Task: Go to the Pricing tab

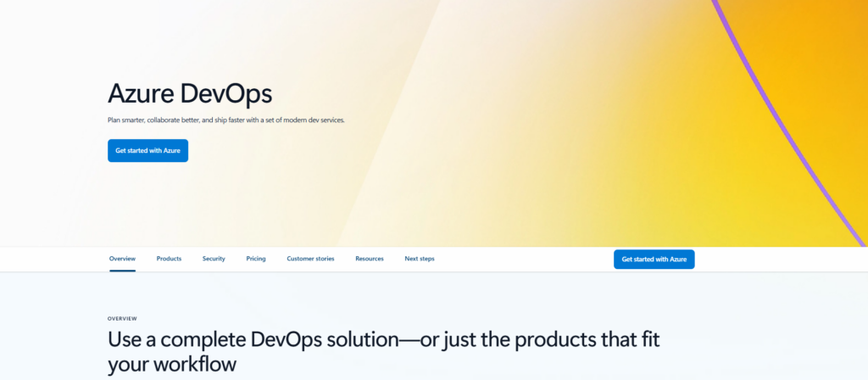Action: tap(256, 259)
